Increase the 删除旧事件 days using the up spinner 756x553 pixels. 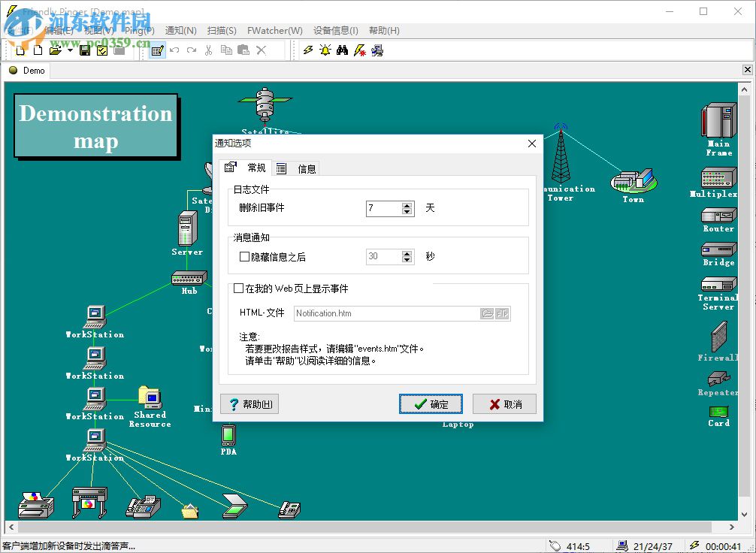(x=408, y=206)
